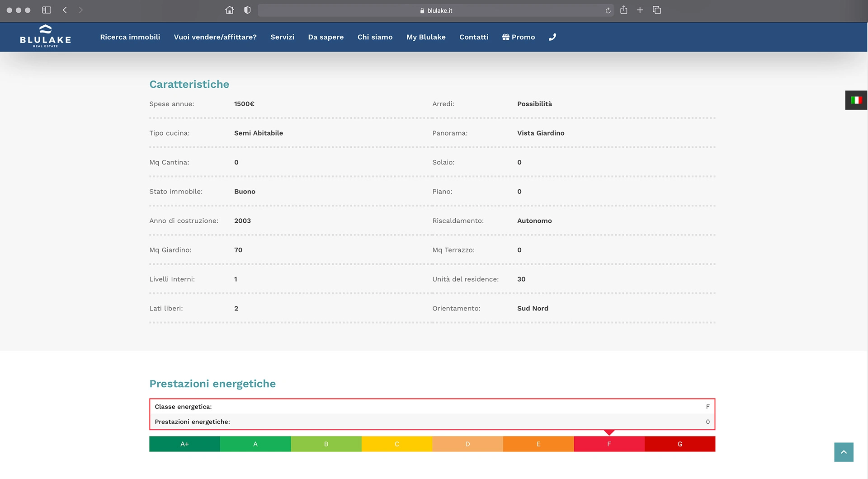The height and width of the screenshot is (479, 868).
Task: Click the A green energy class swatch
Action: [255, 444]
